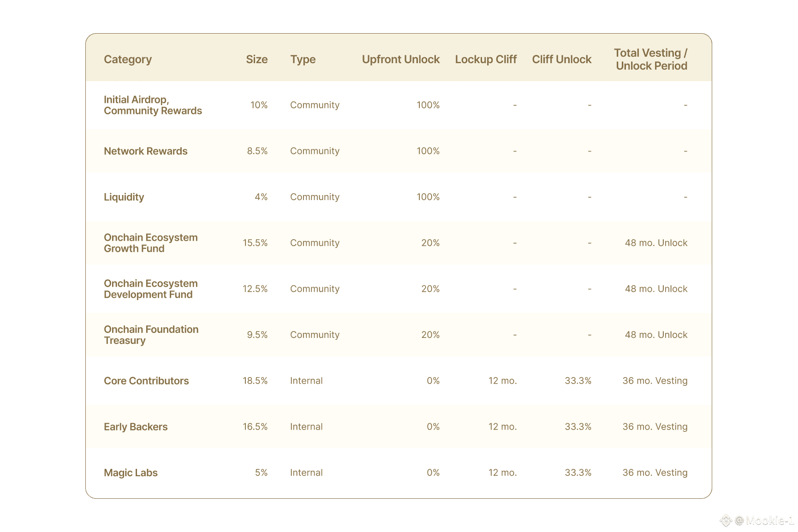Select the Magic Labs row label
Image resolution: width=798 pixels, height=532 pixels.
click(131, 473)
